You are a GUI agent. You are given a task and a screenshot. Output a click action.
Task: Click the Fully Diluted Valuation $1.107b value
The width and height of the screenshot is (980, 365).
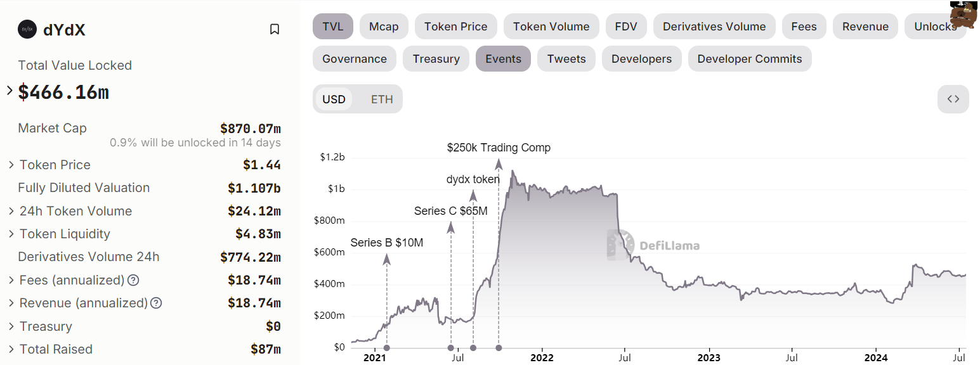pyautogui.click(x=254, y=188)
